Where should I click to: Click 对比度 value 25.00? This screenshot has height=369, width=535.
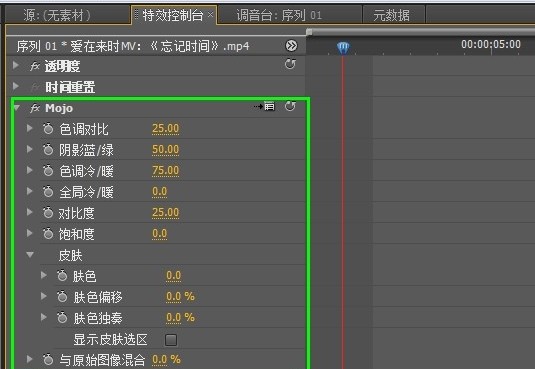point(165,213)
